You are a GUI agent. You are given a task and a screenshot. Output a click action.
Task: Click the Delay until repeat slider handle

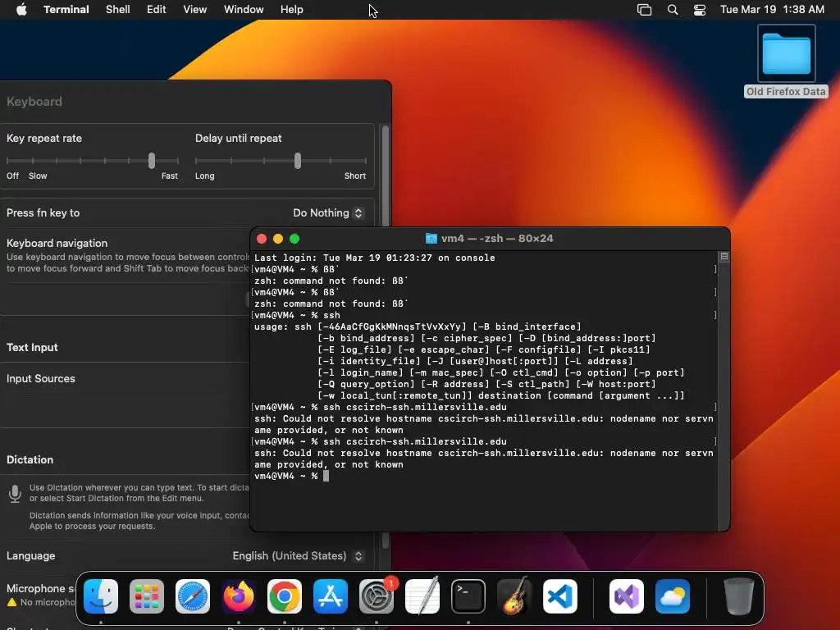[298, 160]
